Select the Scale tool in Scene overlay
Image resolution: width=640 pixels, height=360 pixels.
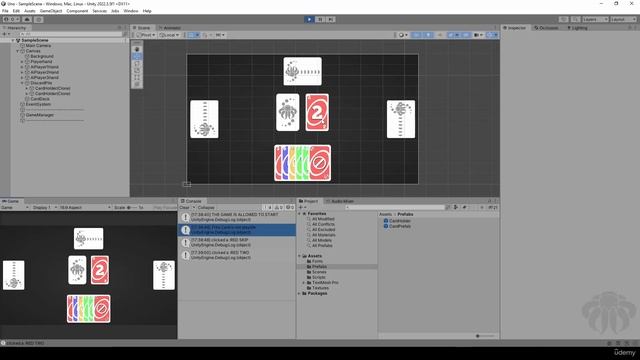click(137, 70)
